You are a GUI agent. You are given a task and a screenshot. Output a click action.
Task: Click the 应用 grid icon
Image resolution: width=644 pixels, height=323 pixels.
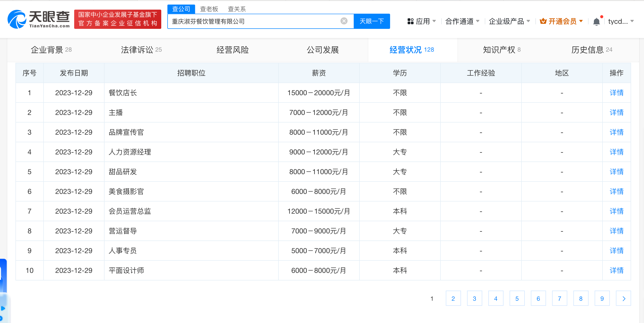click(410, 21)
